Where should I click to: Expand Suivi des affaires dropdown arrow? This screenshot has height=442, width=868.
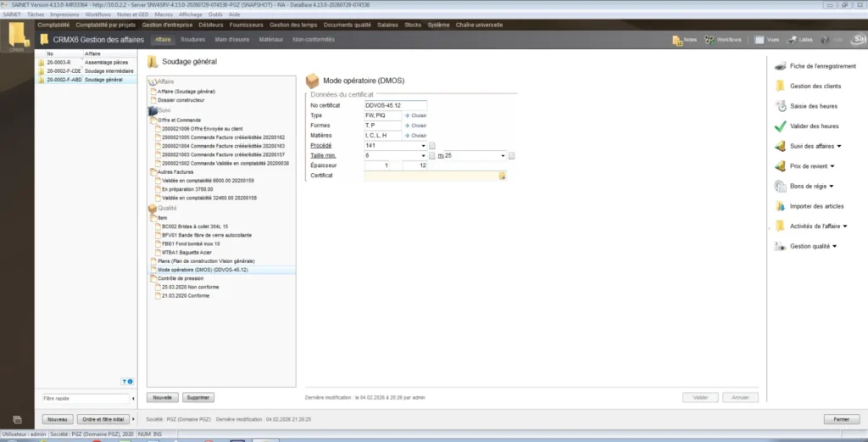click(839, 146)
